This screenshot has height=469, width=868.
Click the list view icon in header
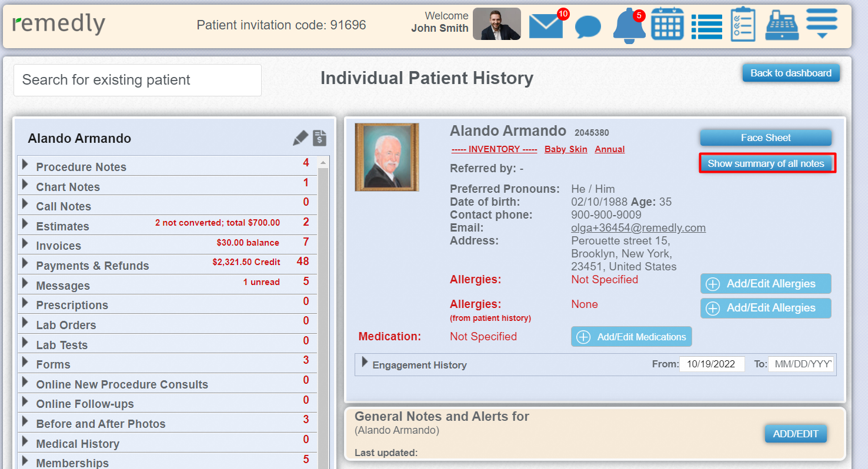706,26
